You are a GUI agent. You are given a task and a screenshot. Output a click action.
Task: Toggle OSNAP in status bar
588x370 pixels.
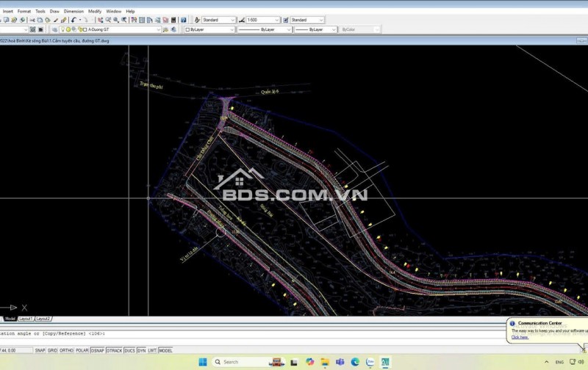tap(98, 350)
